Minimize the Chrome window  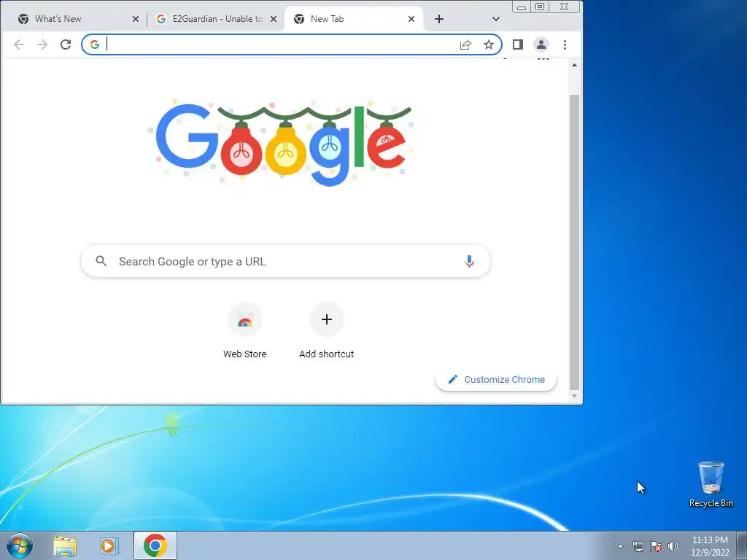522,7
